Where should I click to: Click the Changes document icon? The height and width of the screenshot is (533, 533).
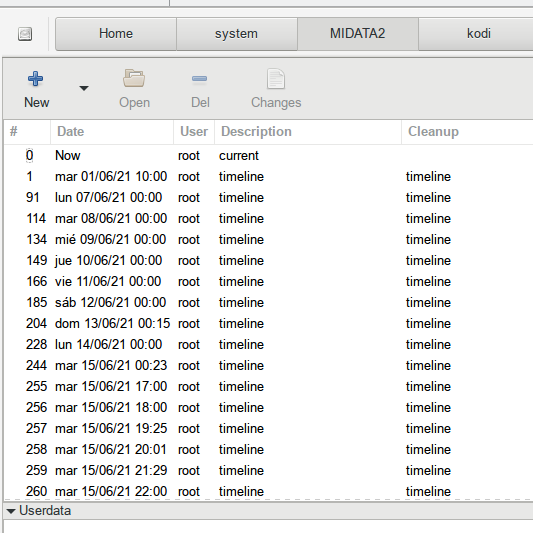click(276, 79)
